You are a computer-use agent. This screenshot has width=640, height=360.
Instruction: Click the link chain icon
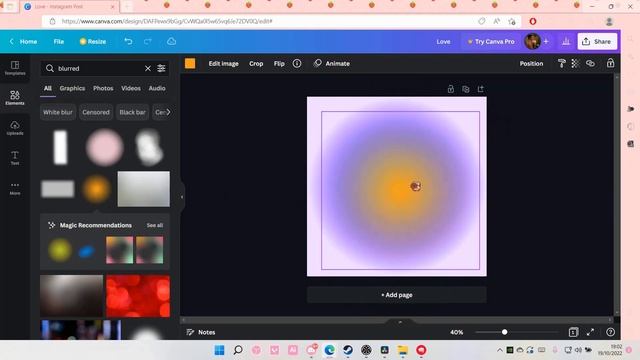[x=590, y=63]
